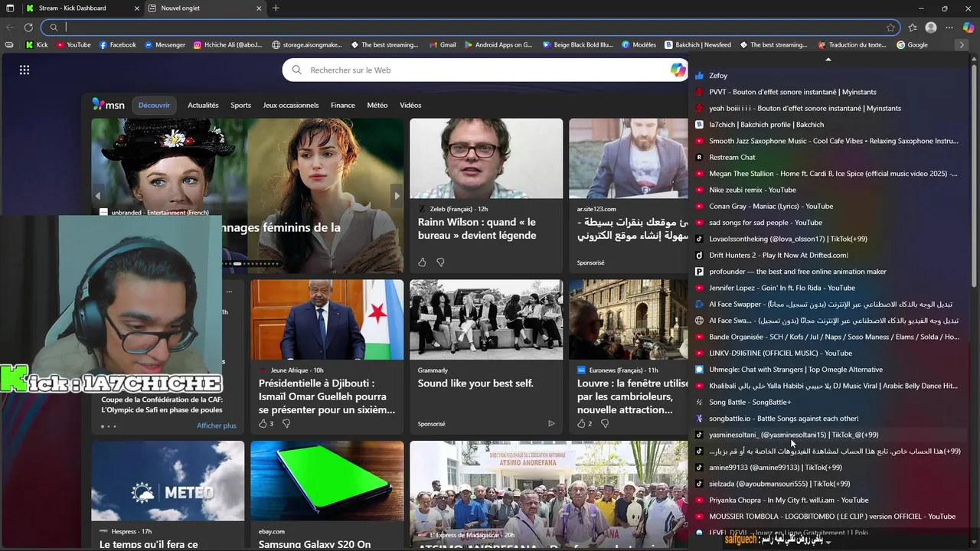This screenshot has height=551, width=980.
Task: Open Edge settings and more menu
Action: pyautogui.click(x=949, y=28)
